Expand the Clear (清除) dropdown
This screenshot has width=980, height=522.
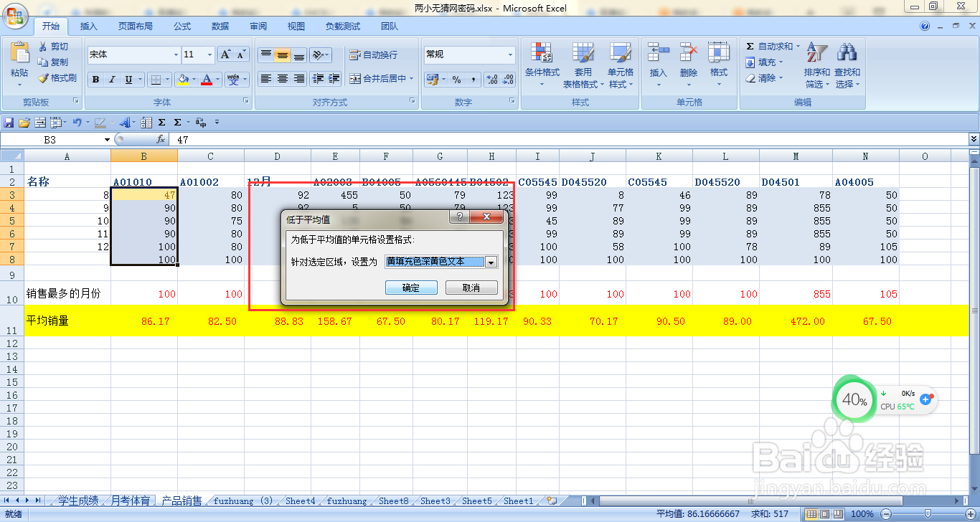click(x=781, y=78)
